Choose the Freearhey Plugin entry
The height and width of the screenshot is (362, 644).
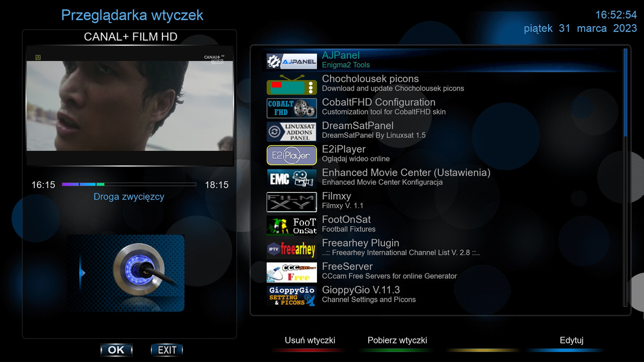click(x=361, y=243)
